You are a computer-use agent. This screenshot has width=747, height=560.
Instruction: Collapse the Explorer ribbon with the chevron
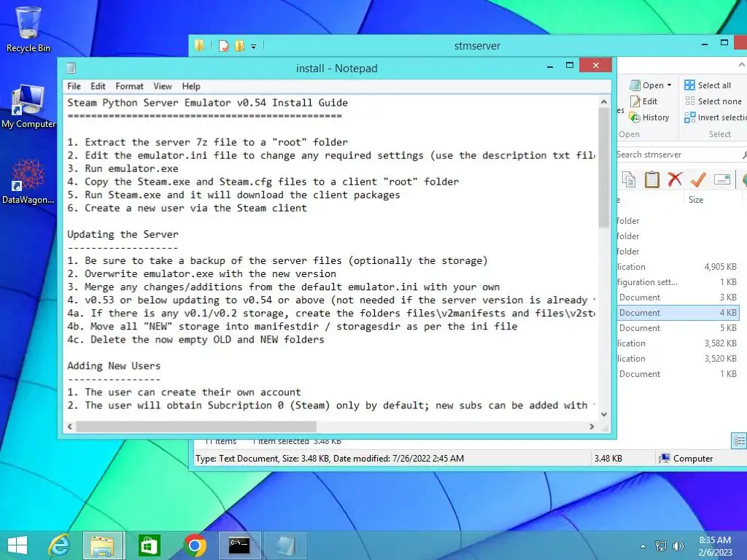pyautogui.click(x=742, y=64)
